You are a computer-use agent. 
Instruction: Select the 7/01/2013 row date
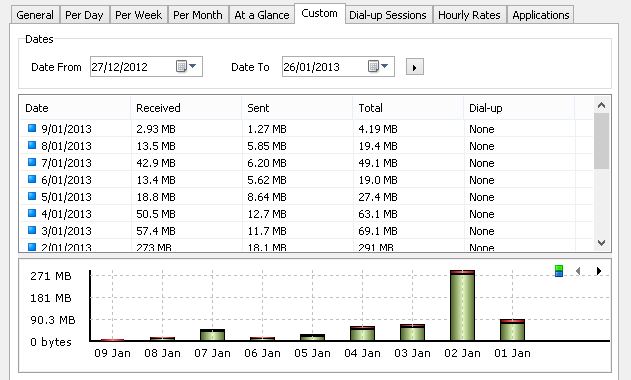(x=66, y=163)
